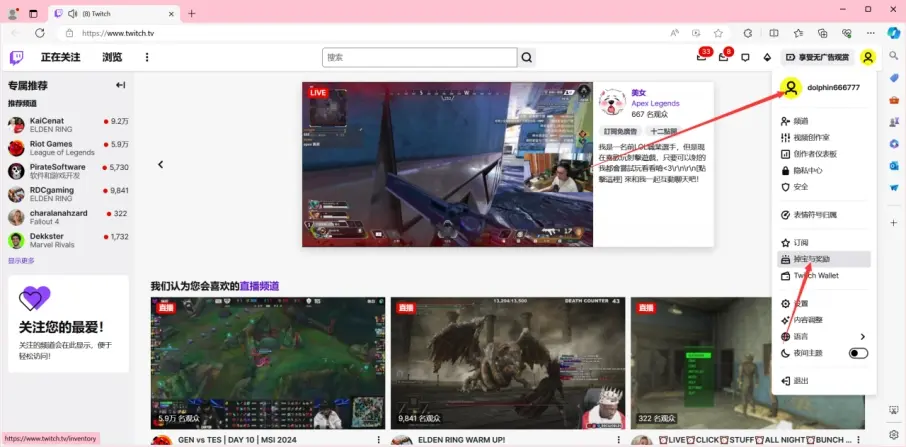Click previous carousel arrow left of featured stream
Image resolution: width=906 pixels, height=447 pixels.
161,165
